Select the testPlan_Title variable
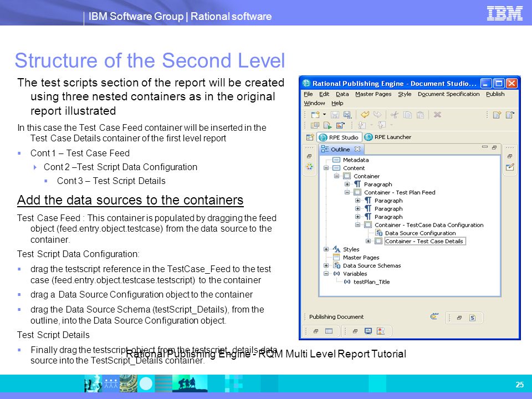This screenshot has width=532, height=399. click(x=371, y=282)
